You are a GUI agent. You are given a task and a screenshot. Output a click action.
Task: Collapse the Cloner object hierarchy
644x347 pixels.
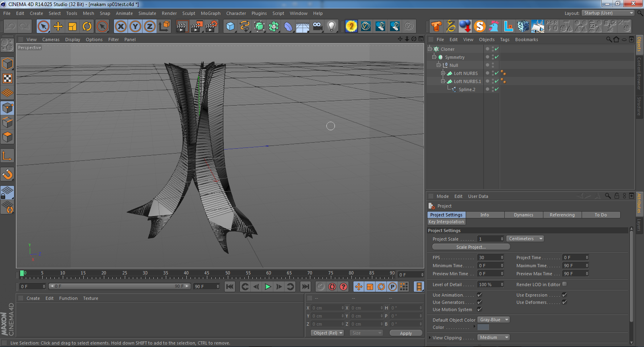(x=429, y=49)
